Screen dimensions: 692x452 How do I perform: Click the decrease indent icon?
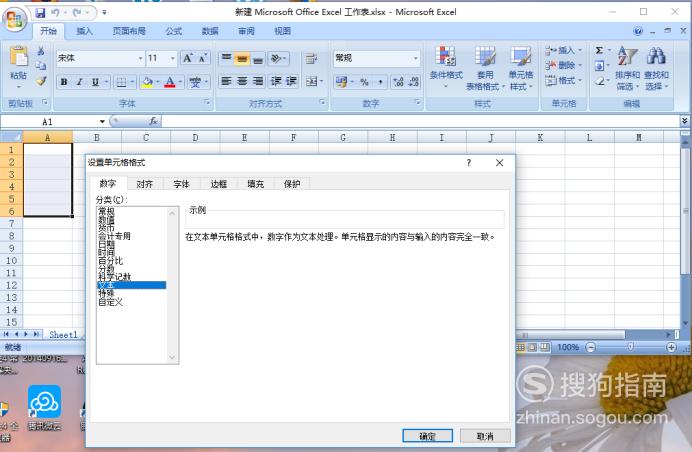[x=276, y=82]
